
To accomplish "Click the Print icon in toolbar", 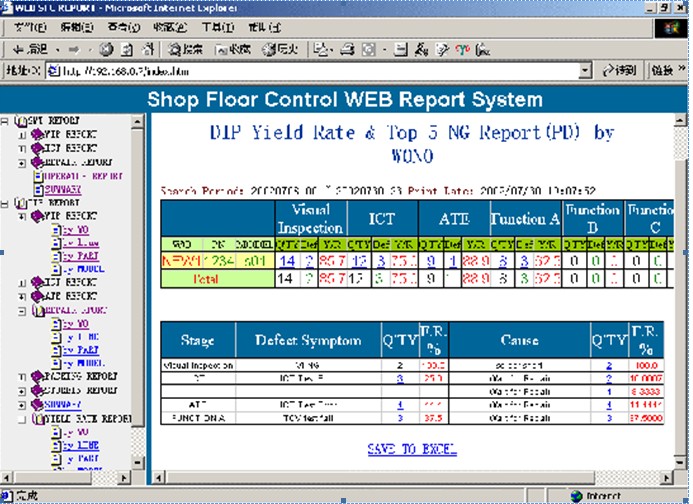I will [346, 48].
